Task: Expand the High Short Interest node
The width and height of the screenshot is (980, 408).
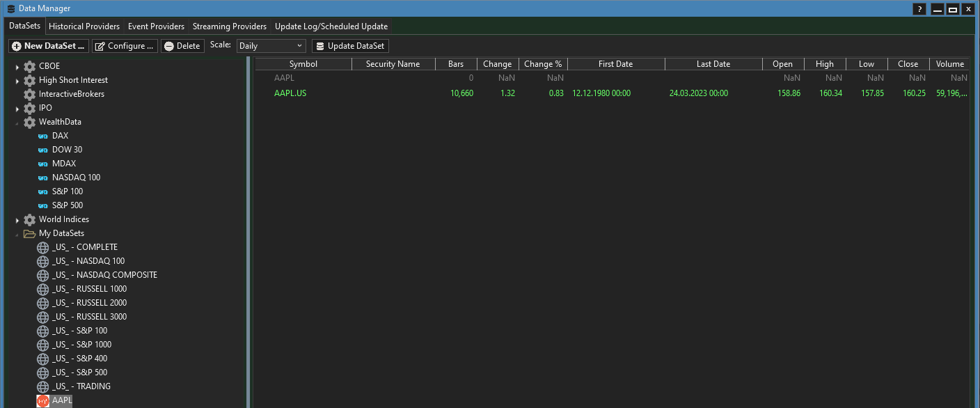Action: pyautogui.click(x=17, y=81)
